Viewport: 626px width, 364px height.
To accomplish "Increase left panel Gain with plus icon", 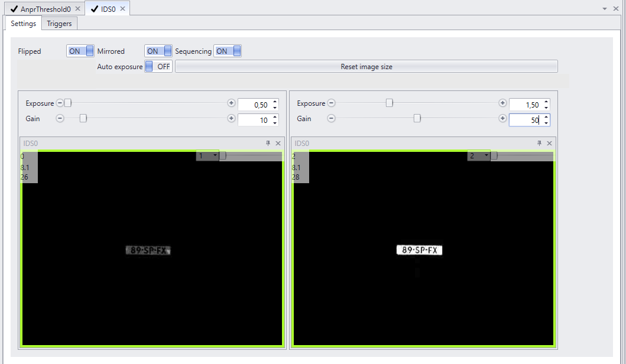I will tap(231, 118).
